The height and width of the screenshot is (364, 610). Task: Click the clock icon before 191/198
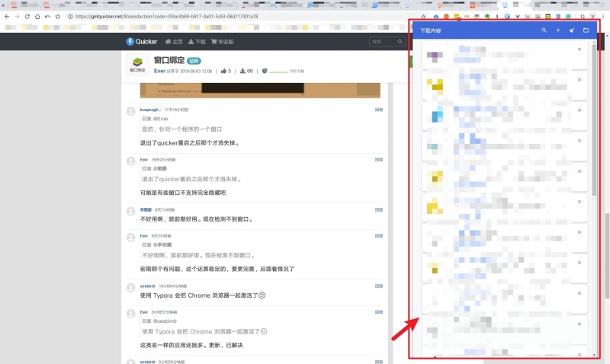coord(265,71)
